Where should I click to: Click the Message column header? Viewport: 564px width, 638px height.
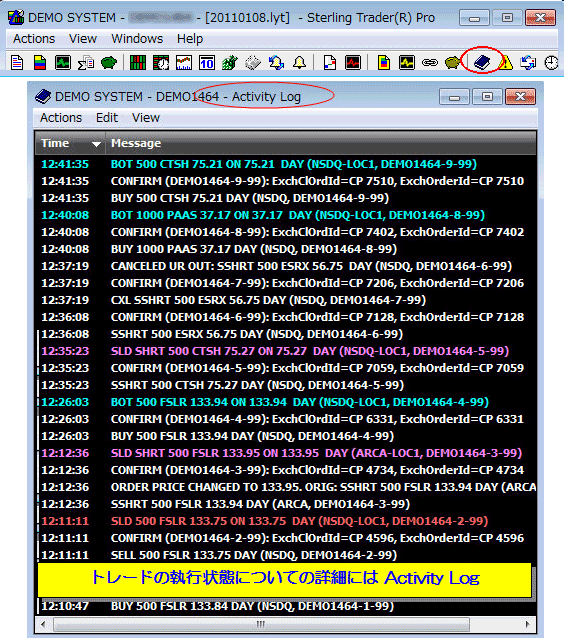(x=321, y=143)
